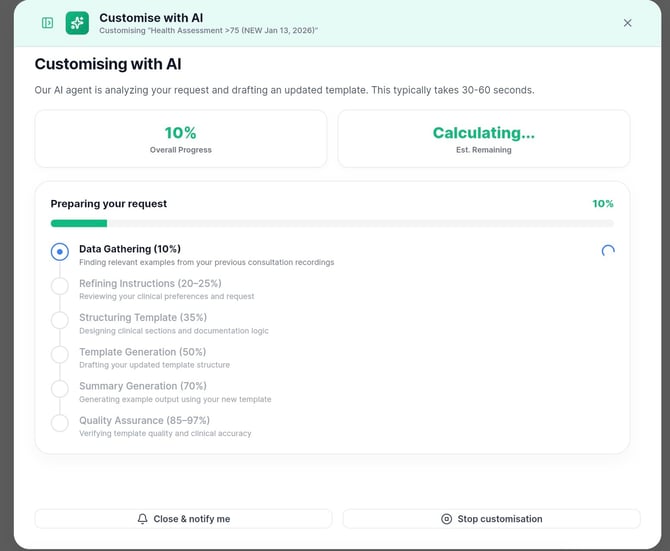Image resolution: width=670 pixels, height=551 pixels.
Task: Select the Template Generation step circle
Action: pos(60,355)
